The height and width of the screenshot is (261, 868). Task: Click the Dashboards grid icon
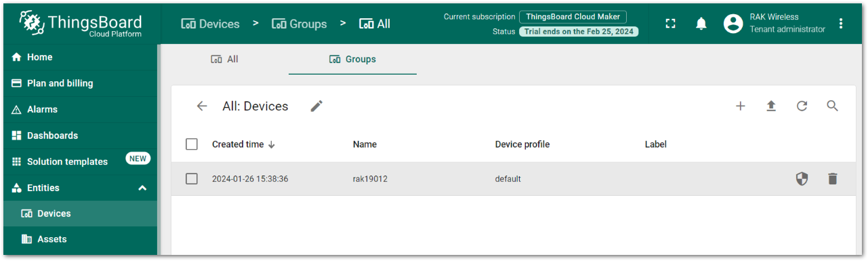(x=17, y=136)
